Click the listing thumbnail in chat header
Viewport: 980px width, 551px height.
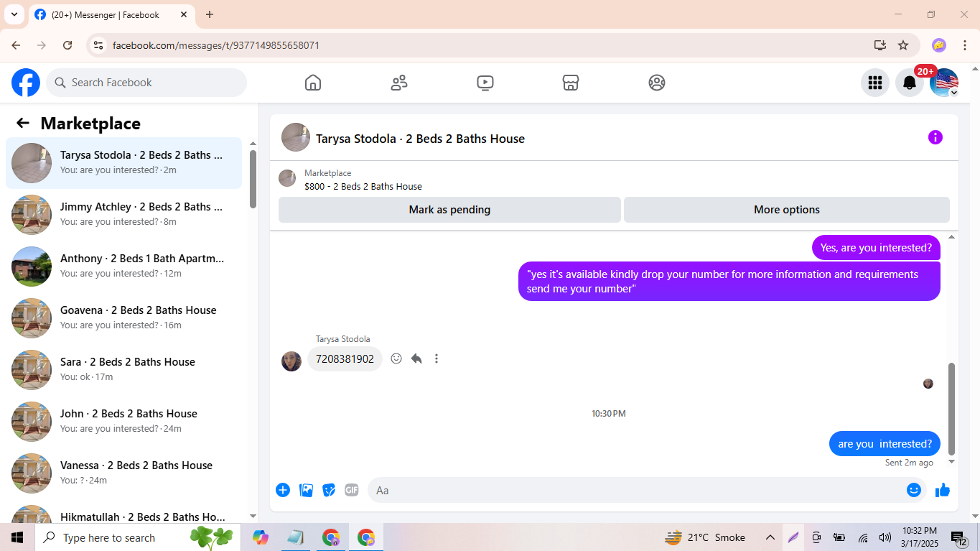(x=296, y=137)
